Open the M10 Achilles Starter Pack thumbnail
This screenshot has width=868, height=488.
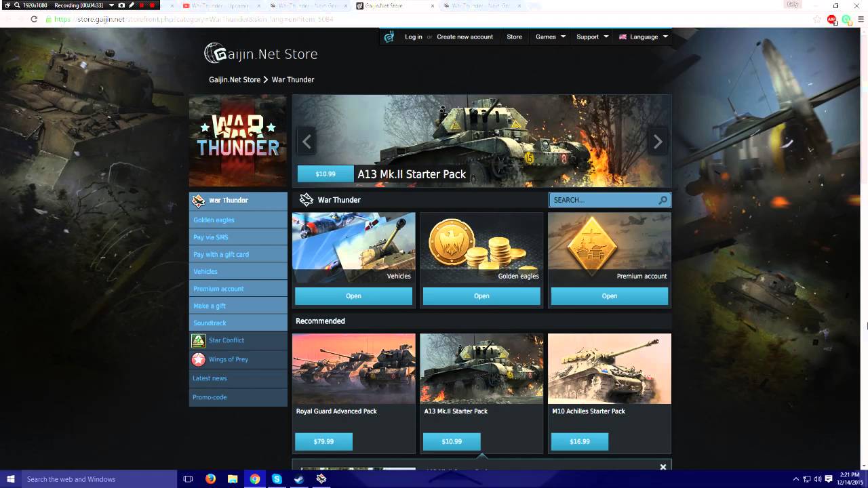point(610,369)
